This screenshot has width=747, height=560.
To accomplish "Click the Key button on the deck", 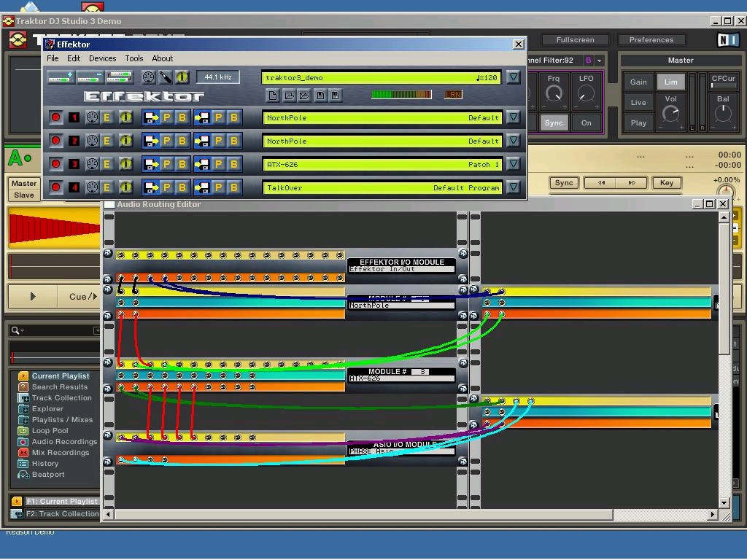I will click(667, 183).
